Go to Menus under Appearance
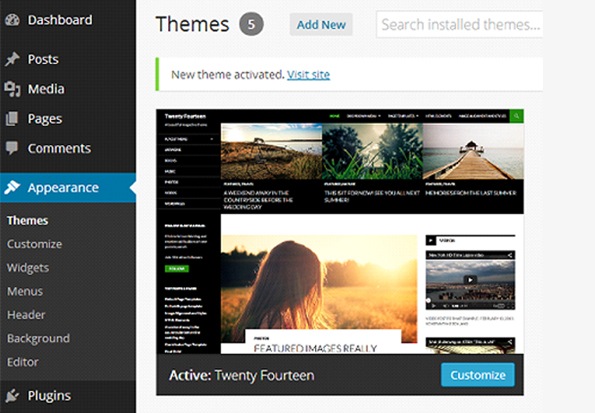 [25, 291]
